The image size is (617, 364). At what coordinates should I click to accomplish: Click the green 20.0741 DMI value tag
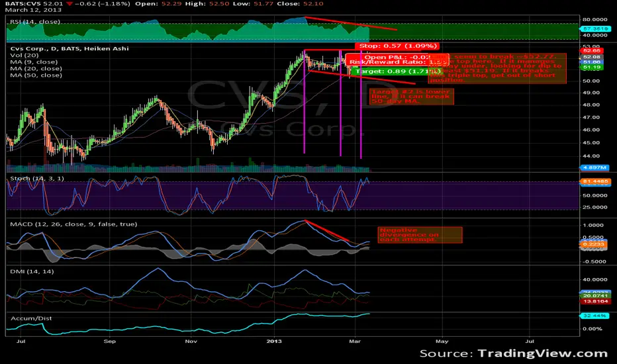(x=595, y=296)
